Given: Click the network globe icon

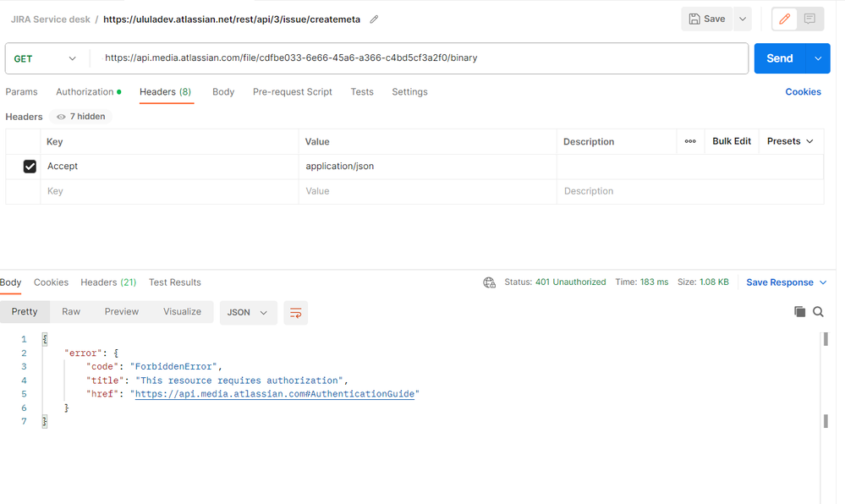Looking at the screenshot, I should (x=490, y=282).
